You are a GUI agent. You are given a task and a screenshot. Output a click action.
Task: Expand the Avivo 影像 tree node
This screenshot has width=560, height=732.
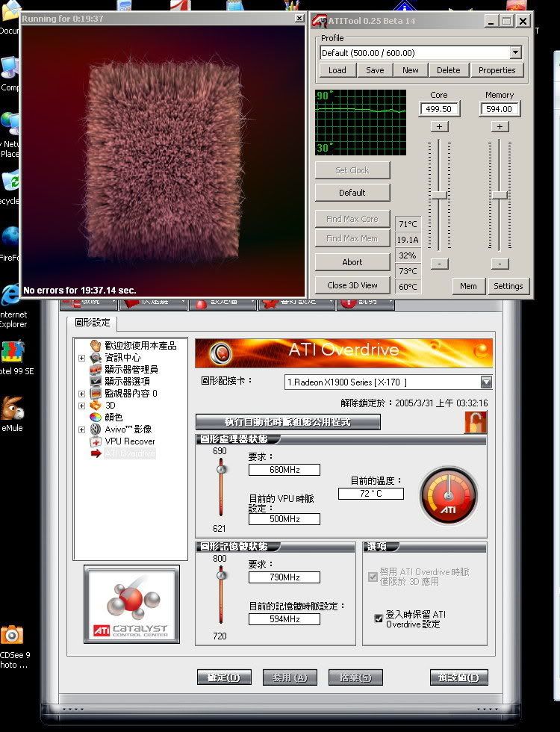pyautogui.click(x=81, y=429)
